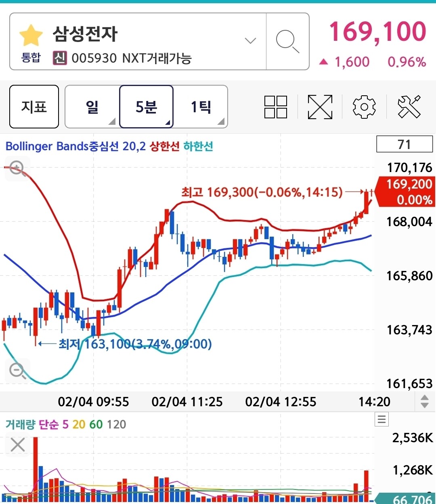The image size is (436, 504).
Task: Click the 최고 169,300 high price annotation
Action: 262,192
